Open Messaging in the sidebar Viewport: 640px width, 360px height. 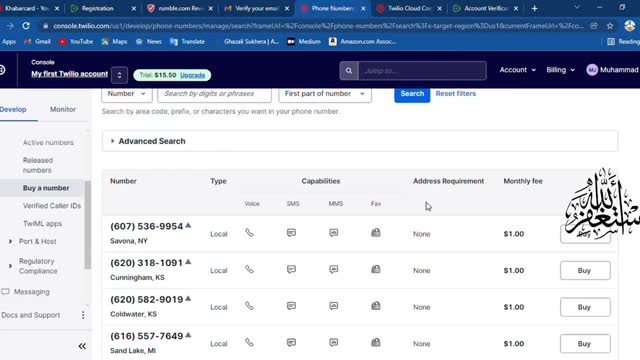(31, 292)
